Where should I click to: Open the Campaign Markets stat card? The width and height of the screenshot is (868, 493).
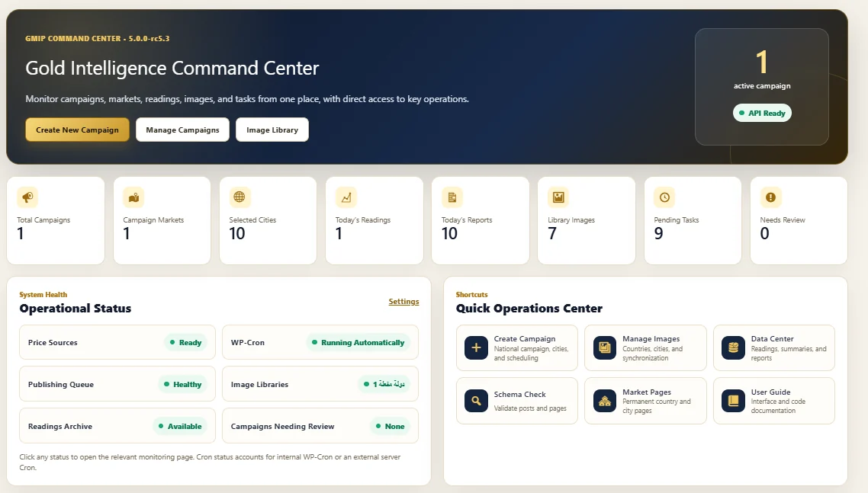point(162,220)
